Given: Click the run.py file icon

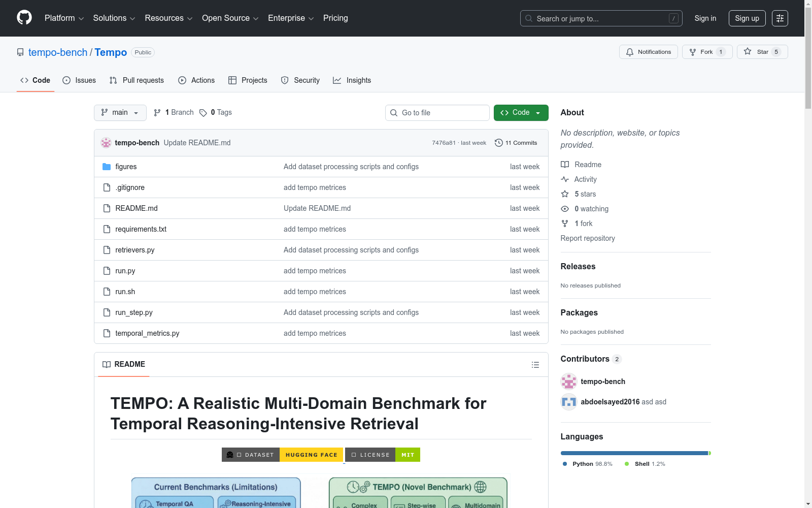Looking at the screenshot, I should coord(107,271).
